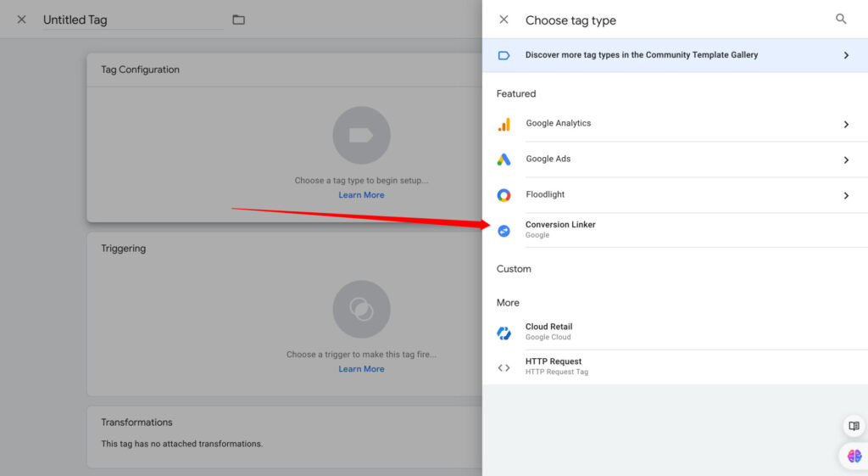The width and height of the screenshot is (868, 476).
Task: Open the book help icon
Action: [x=854, y=426]
